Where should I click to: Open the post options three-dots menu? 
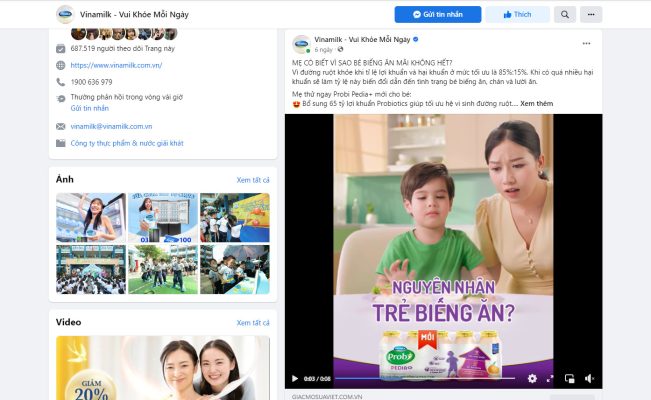click(x=586, y=43)
